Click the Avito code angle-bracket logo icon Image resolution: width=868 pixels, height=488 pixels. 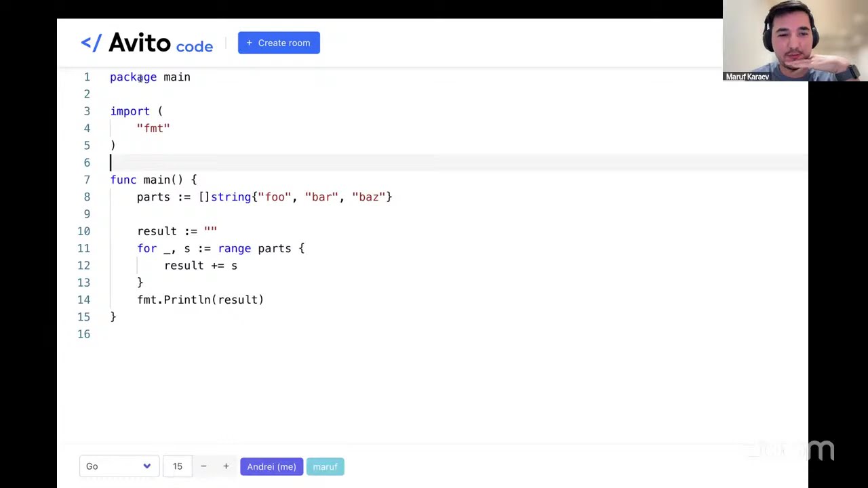click(x=91, y=43)
